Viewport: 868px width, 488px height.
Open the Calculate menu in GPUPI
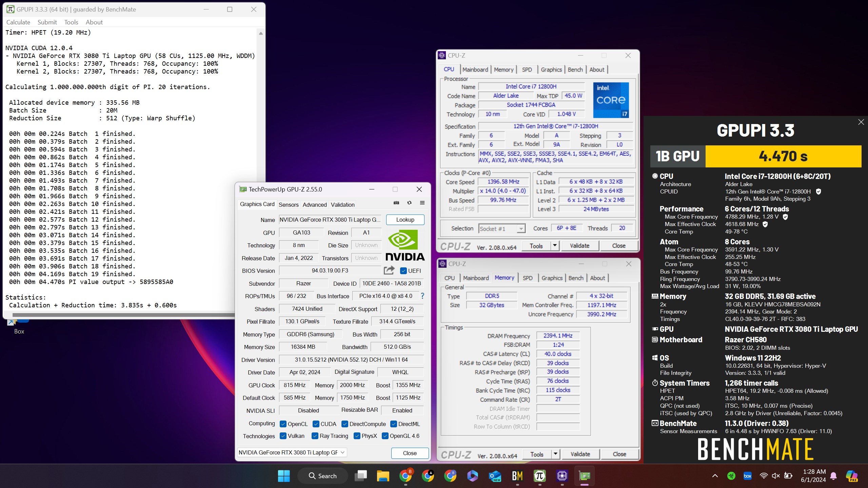tap(18, 22)
